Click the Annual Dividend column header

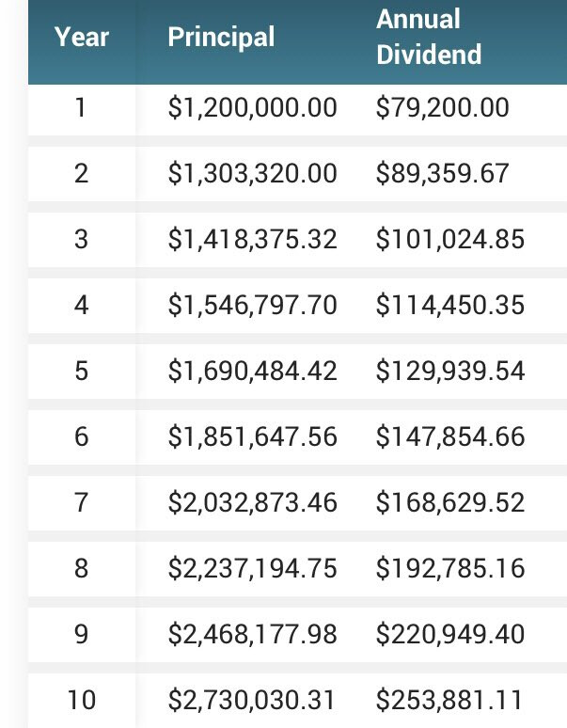pyautogui.click(x=429, y=37)
